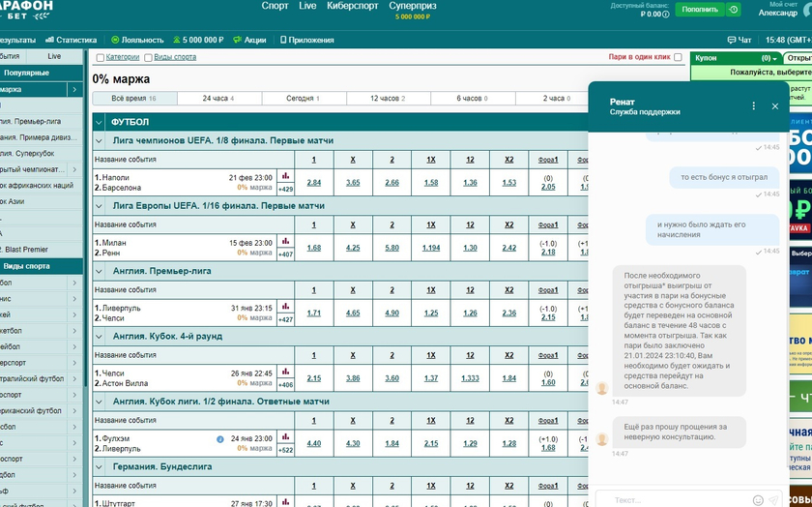Viewport: 812px width, 507px height.
Task: Select odds 1.333 for Челси–Астон Вилла 12
Action: click(470, 378)
